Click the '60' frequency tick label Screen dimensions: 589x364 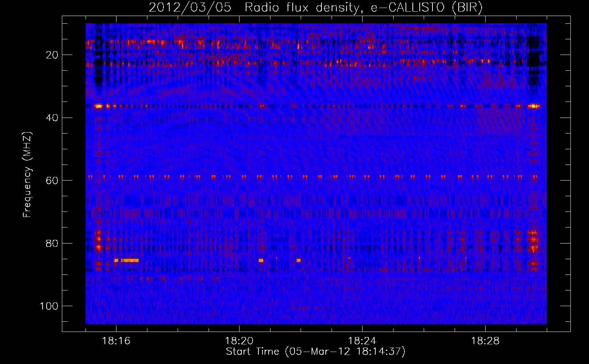52,181
